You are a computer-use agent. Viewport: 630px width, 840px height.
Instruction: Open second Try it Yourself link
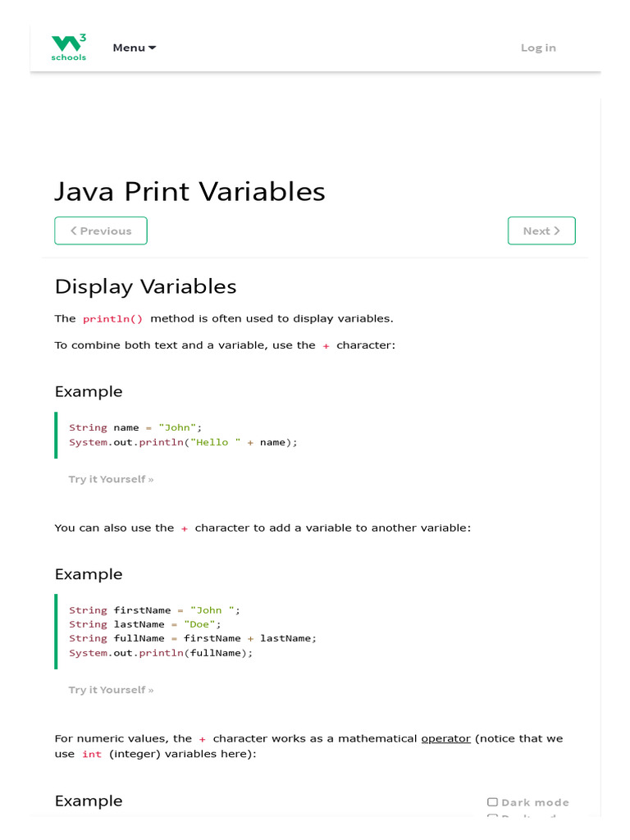[x=111, y=690]
